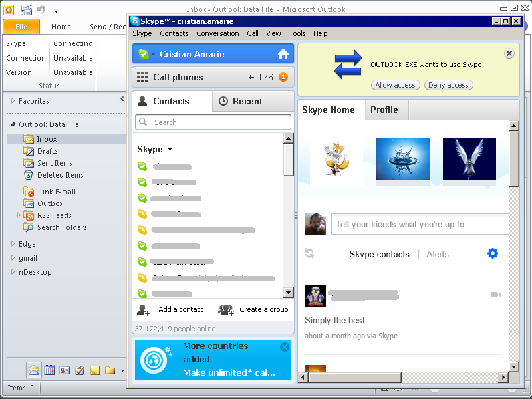Open the Conversation menu
The height and width of the screenshot is (399, 532).
[x=217, y=33]
